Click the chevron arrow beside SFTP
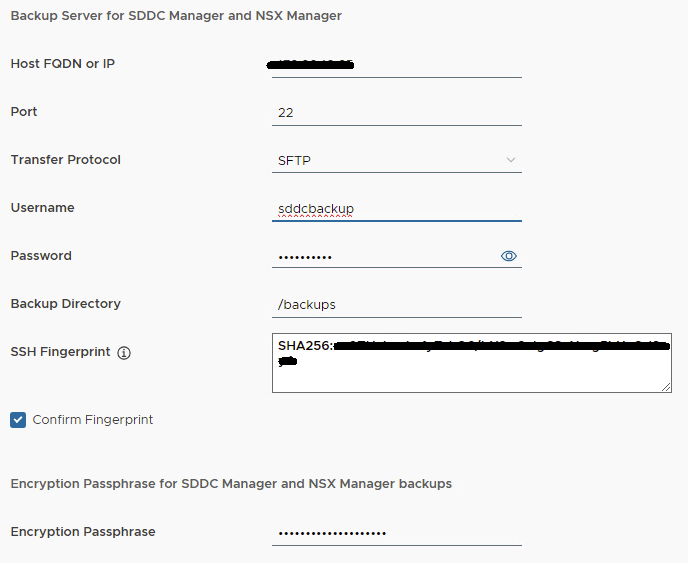The height and width of the screenshot is (565, 688). (x=511, y=160)
